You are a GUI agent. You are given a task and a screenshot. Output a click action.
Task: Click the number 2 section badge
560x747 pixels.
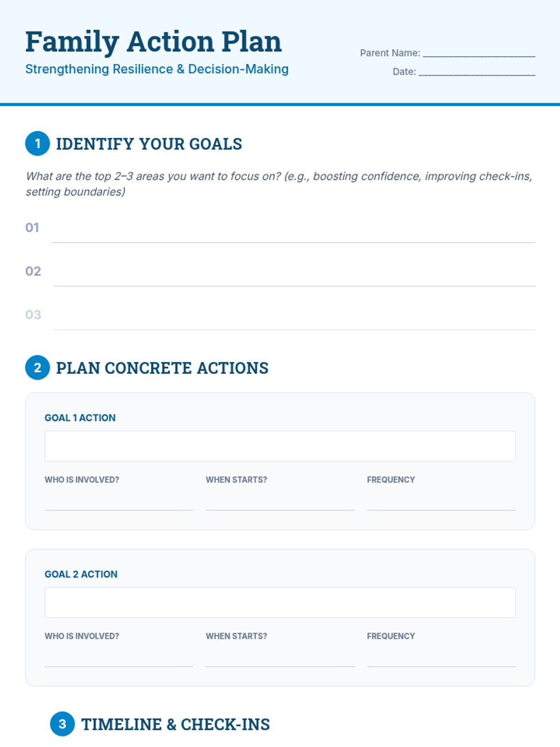(x=37, y=367)
